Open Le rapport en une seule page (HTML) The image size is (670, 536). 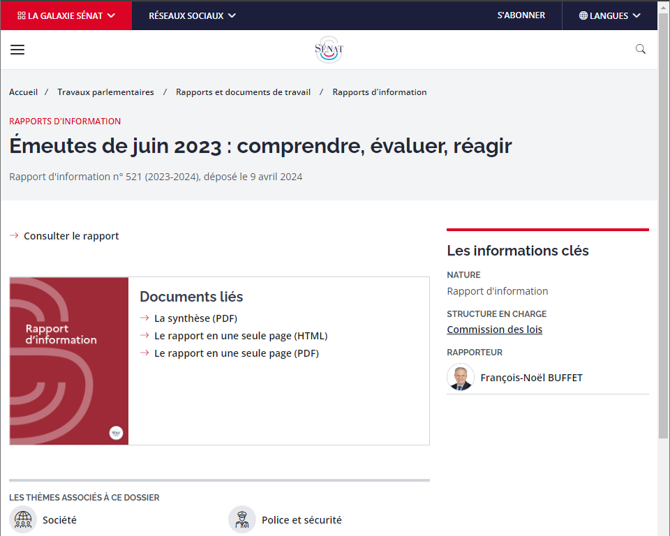tap(241, 336)
